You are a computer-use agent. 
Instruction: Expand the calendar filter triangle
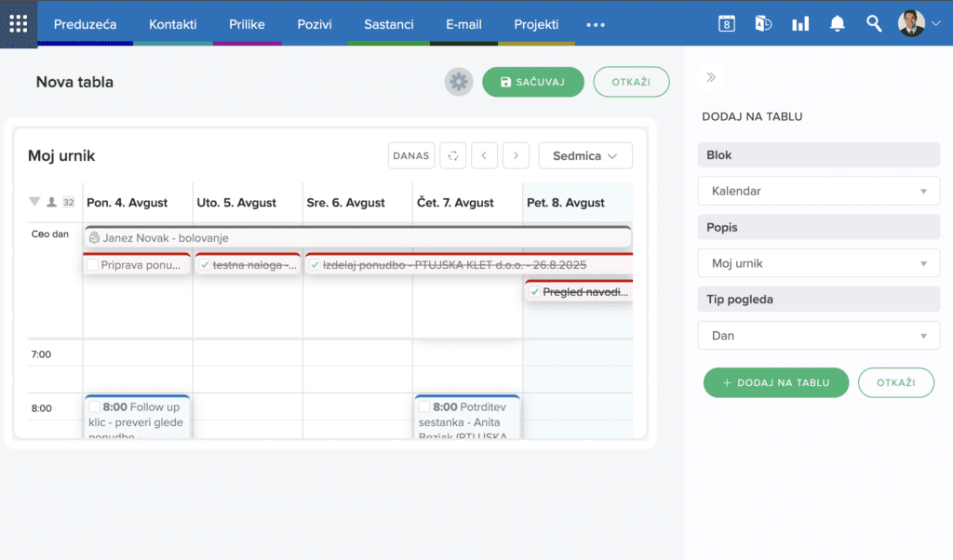[x=34, y=202]
